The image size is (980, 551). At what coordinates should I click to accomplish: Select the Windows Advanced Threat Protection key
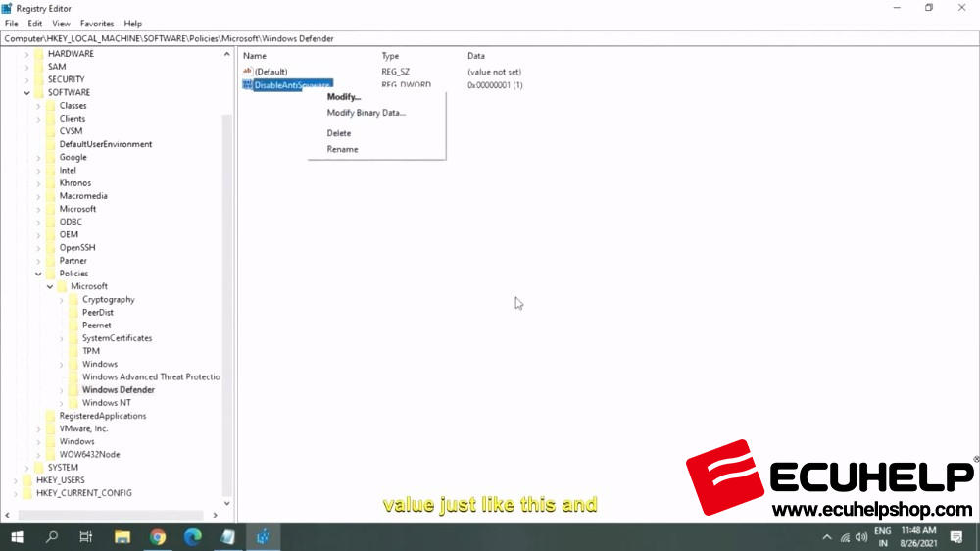[151, 376]
